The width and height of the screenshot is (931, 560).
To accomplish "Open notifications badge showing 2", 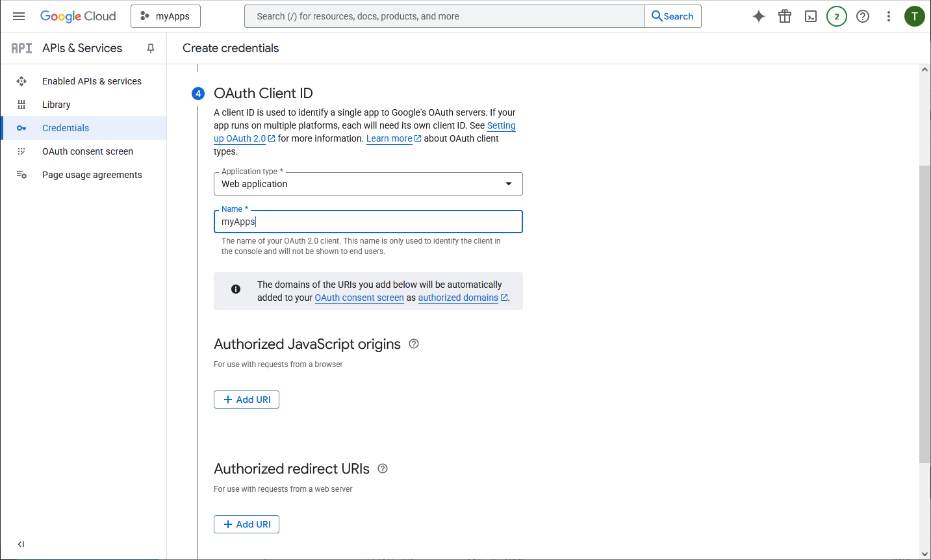I will click(837, 16).
